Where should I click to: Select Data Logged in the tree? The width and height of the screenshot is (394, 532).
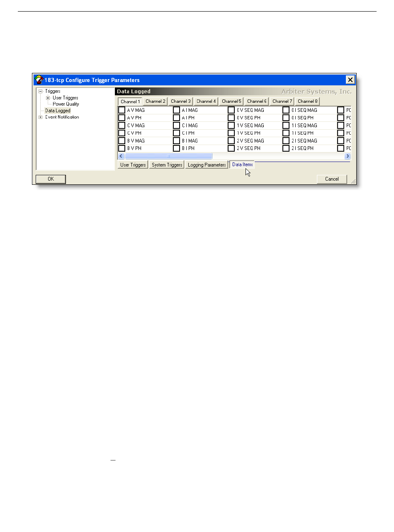(x=58, y=111)
